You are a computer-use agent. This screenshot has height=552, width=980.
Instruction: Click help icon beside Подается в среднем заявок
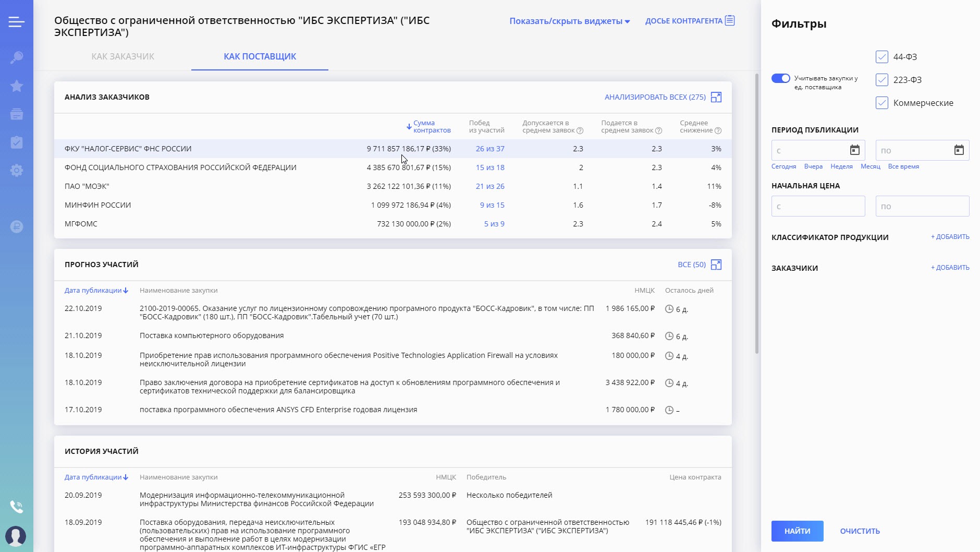659,130
